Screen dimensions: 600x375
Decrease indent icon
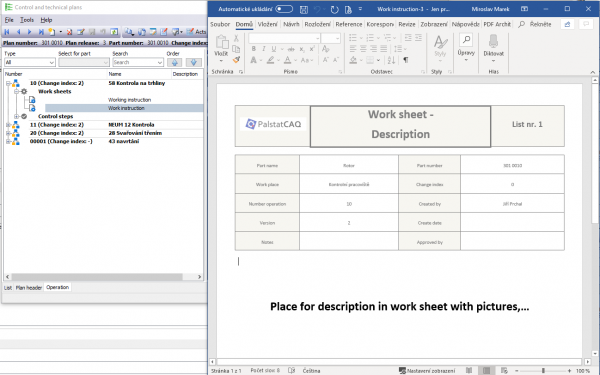(408, 38)
